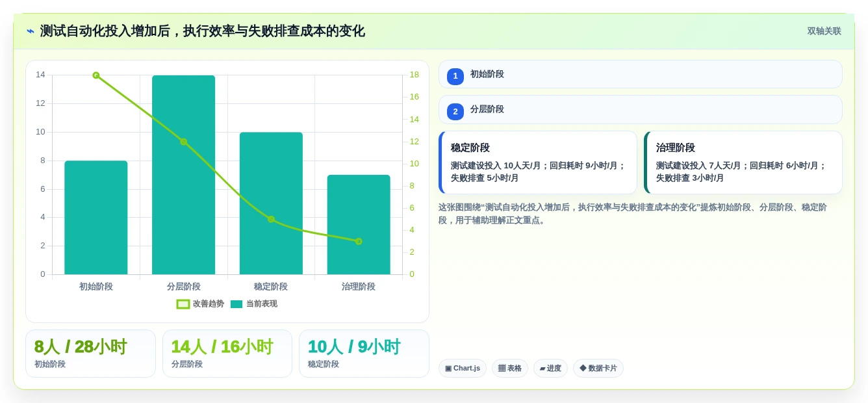
Task: Click the 初始阶段 x-axis label
Action: coord(96,287)
